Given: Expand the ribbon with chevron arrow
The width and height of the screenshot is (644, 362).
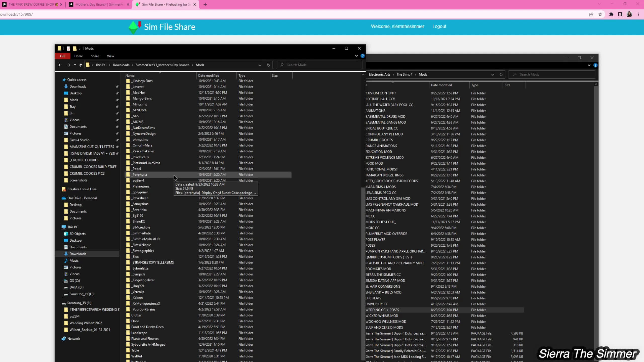Looking at the screenshot, I should click(x=356, y=56).
